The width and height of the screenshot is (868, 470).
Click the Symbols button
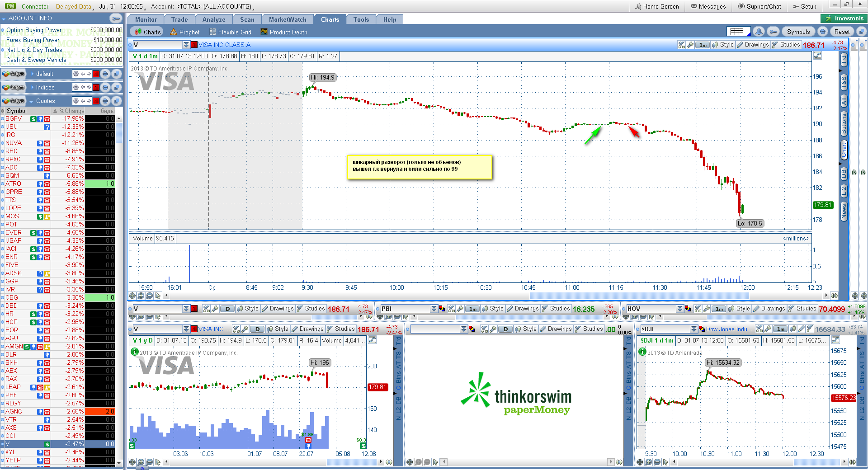[x=798, y=32]
